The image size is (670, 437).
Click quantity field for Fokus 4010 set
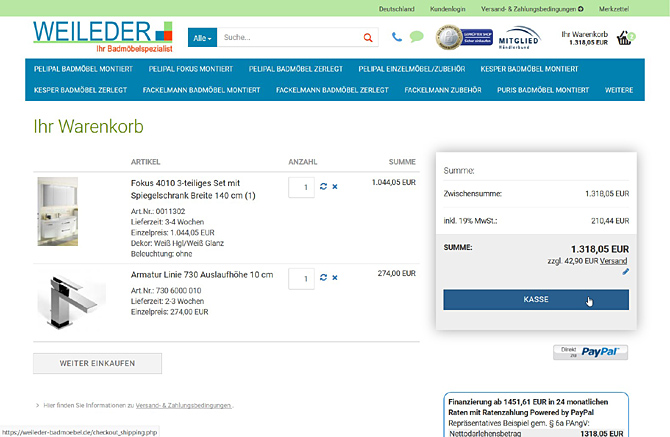pyautogui.click(x=301, y=188)
